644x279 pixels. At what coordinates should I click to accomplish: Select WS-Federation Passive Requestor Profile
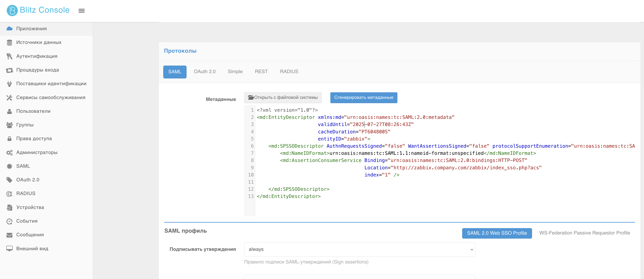pos(585,233)
